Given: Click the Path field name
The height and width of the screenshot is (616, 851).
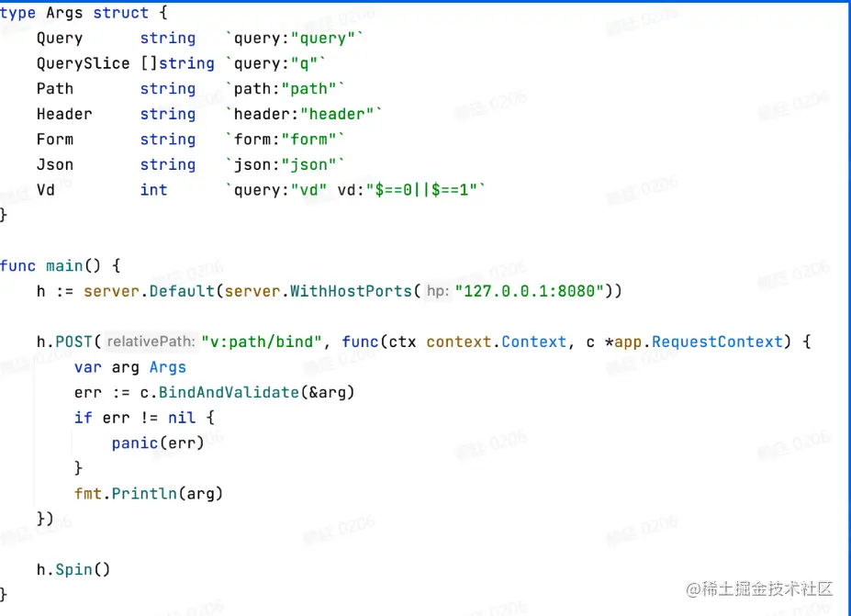Looking at the screenshot, I should click(x=55, y=88).
